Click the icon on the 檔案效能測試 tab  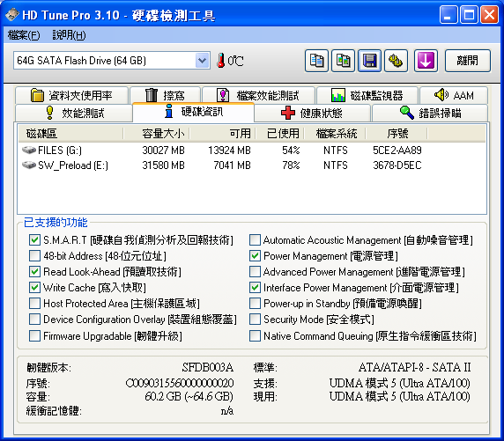pos(223,95)
